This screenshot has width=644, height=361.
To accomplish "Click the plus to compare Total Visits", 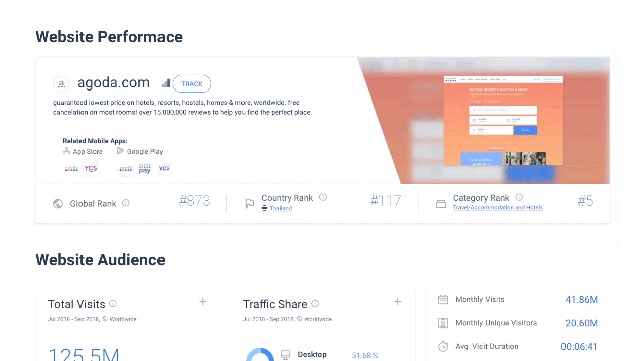I will [203, 302].
